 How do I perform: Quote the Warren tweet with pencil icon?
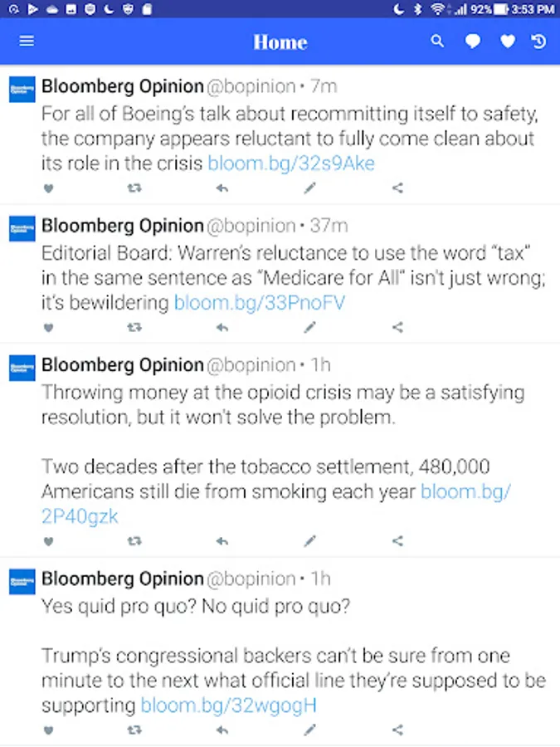(x=309, y=328)
